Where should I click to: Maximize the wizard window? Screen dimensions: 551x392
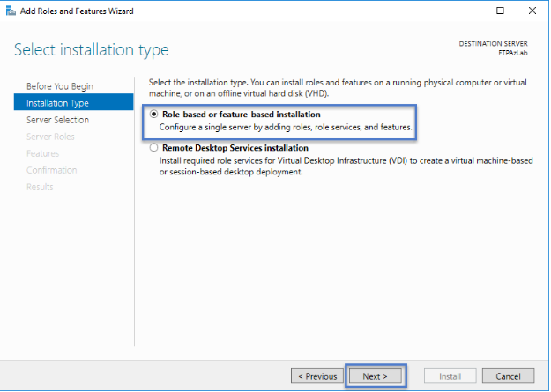pos(500,11)
